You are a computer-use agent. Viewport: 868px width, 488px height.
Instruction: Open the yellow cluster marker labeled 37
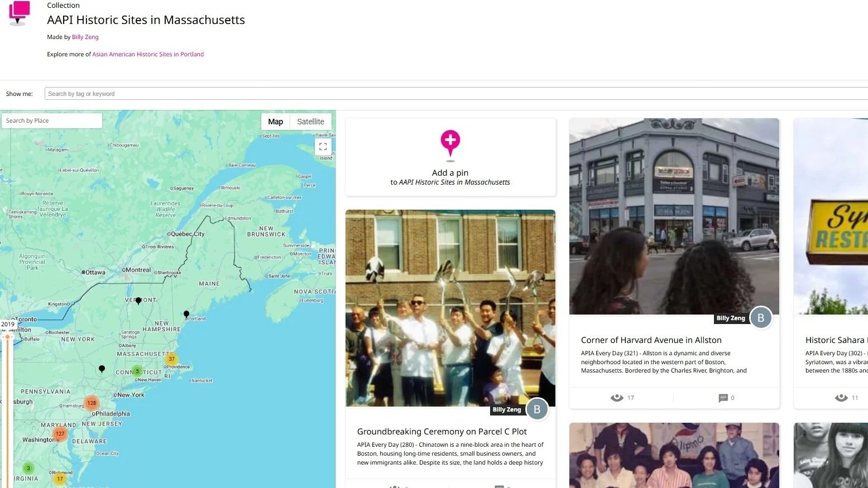tap(171, 359)
